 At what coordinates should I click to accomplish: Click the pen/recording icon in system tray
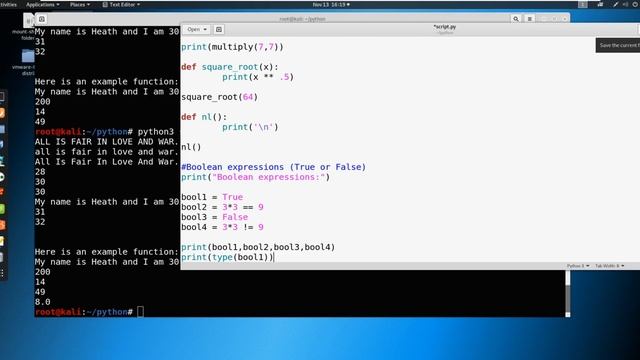click(616, 4)
